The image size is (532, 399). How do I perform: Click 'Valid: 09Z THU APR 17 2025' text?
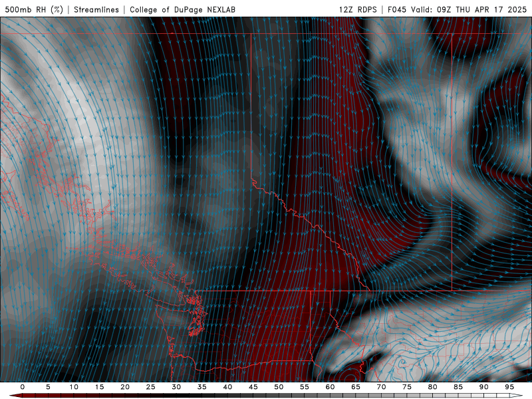coord(469,9)
